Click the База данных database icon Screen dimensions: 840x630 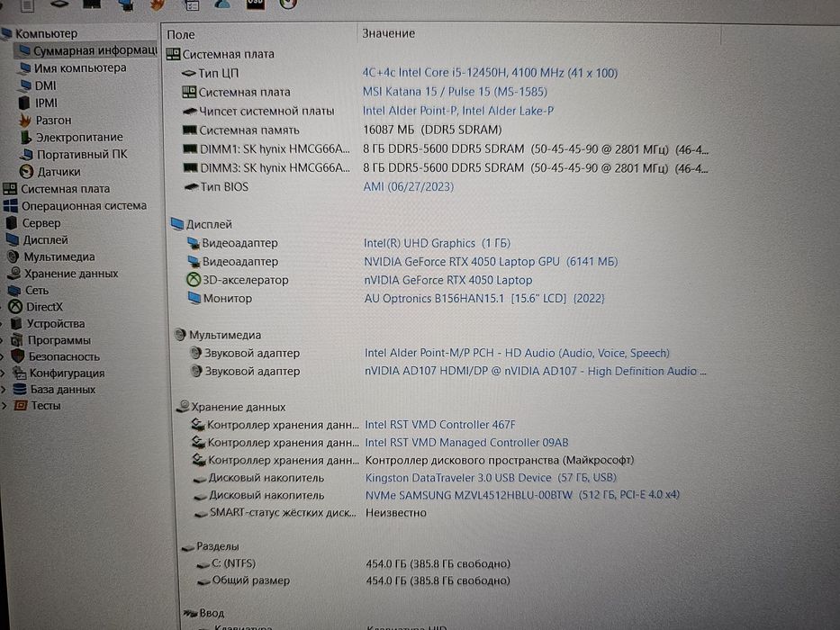pyautogui.click(x=20, y=390)
